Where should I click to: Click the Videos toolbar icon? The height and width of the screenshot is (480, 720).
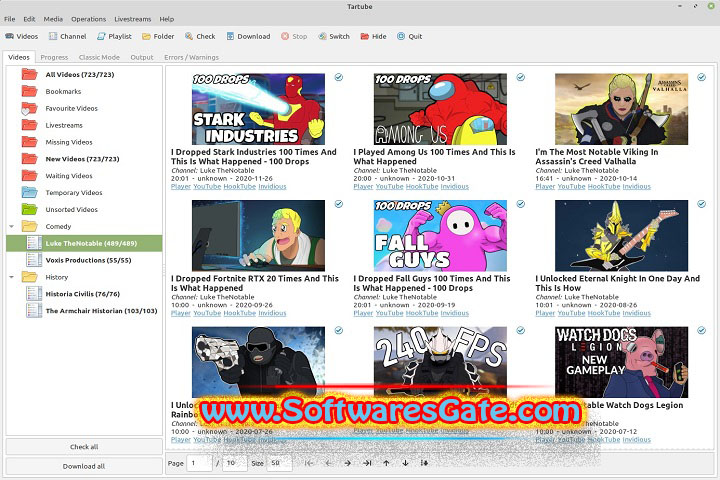click(22, 36)
